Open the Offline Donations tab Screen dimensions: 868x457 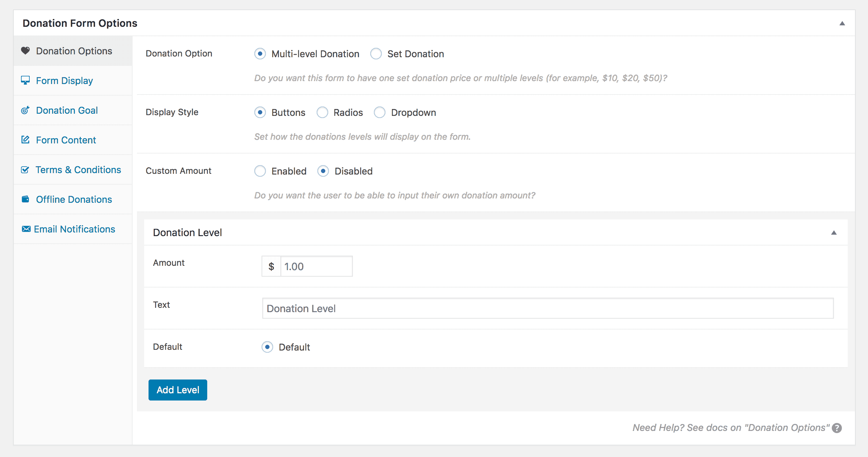pyautogui.click(x=73, y=199)
